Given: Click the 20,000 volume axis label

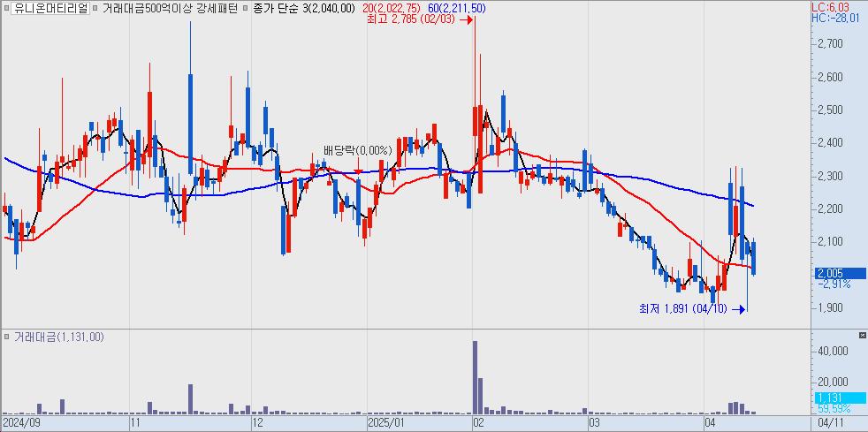Looking at the screenshot, I should 834,382.
